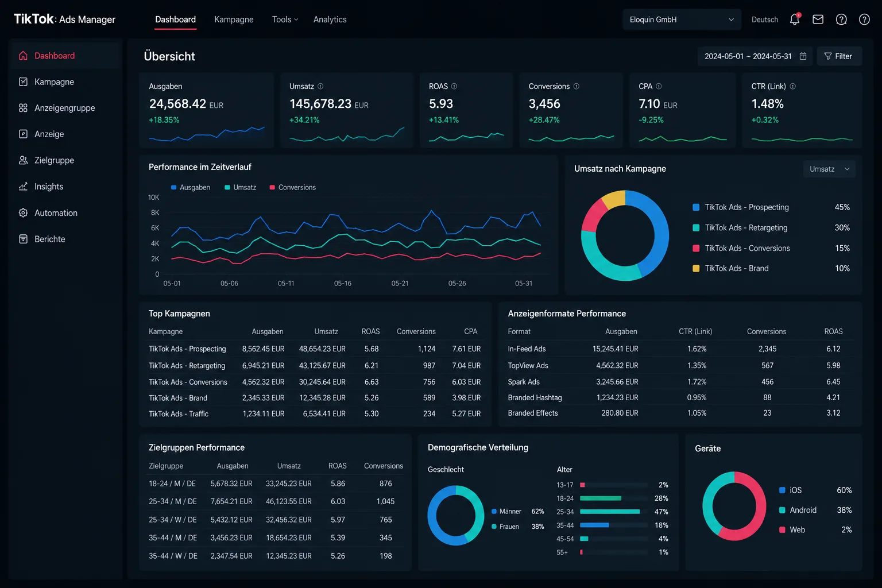
Task: Select the Dashboard tab in the top navigation
Action: coord(176,20)
